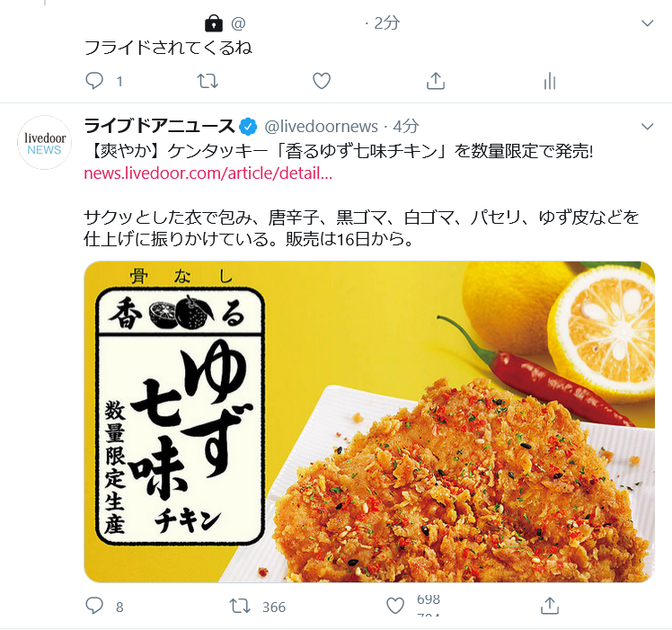Image resolution: width=672 pixels, height=630 pixels.
Task: Open the livedoor news tweet options chevron
Action: [x=647, y=127]
